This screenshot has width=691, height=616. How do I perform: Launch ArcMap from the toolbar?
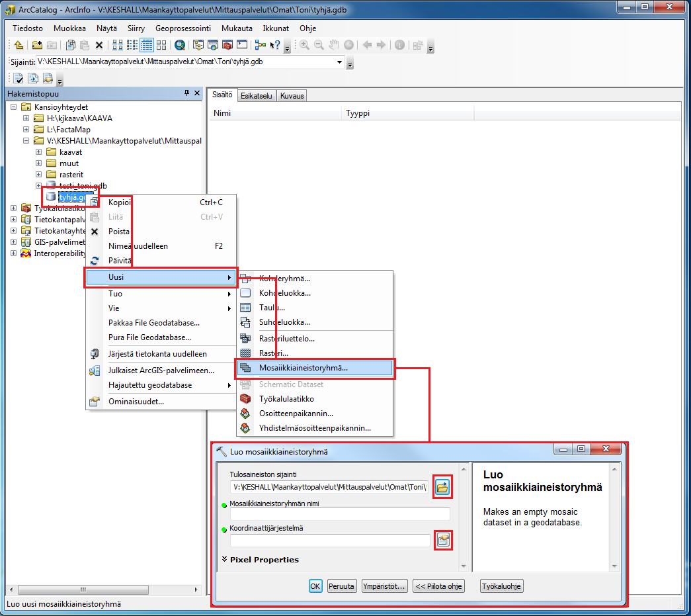point(179,44)
